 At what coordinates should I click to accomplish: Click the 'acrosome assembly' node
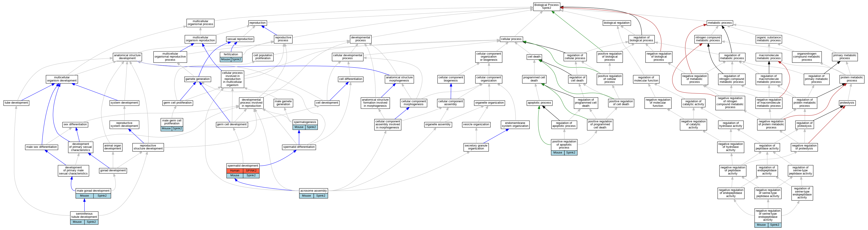[x=313, y=191]
